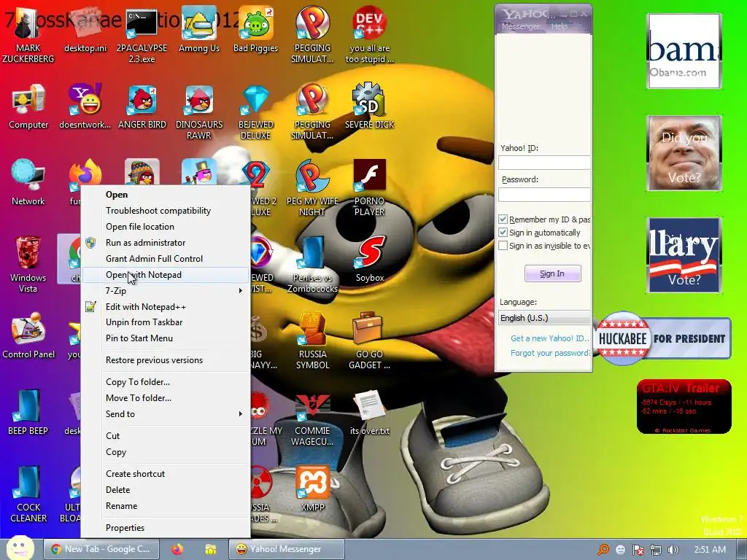The height and width of the screenshot is (560, 747).
Task: Expand the Send to submenu
Action: click(166, 414)
